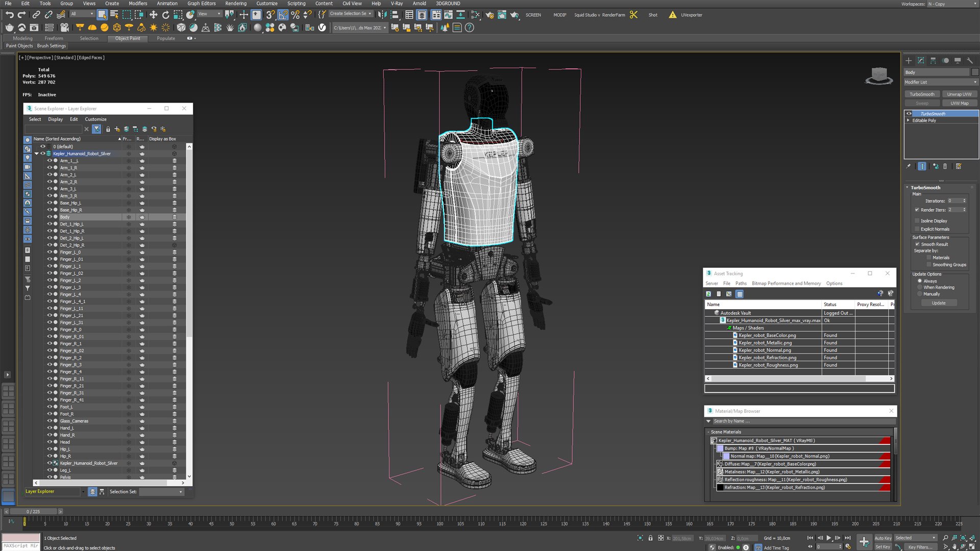Remove modifier with the trash icon
This screenshot has height=551, width=980.
coord(945,166)
